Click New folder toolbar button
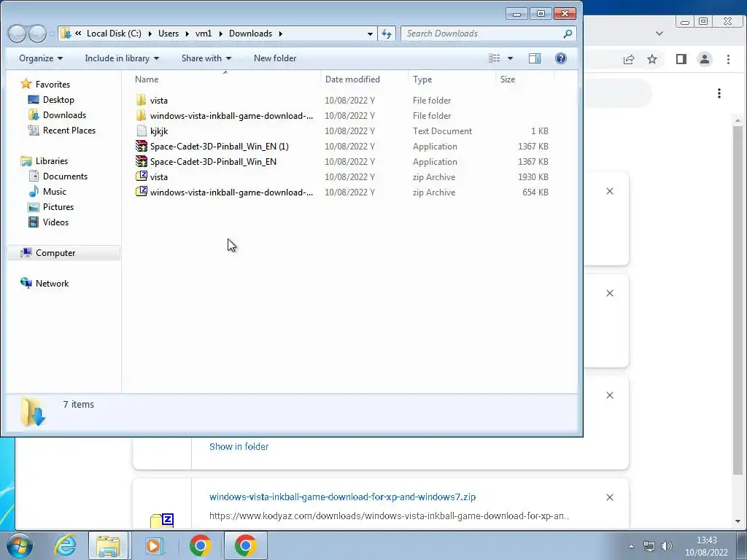The image size is (747, 560). 275,58
